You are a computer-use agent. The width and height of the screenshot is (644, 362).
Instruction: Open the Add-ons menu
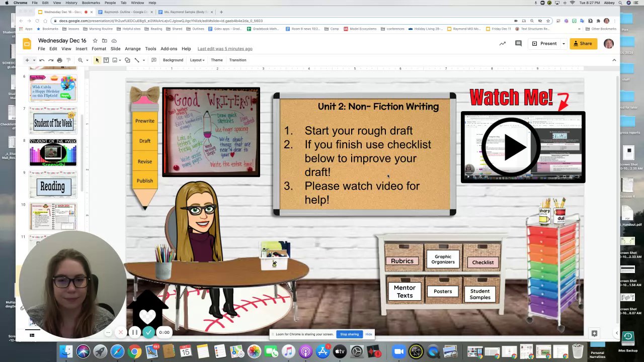[x=169, y=49]
